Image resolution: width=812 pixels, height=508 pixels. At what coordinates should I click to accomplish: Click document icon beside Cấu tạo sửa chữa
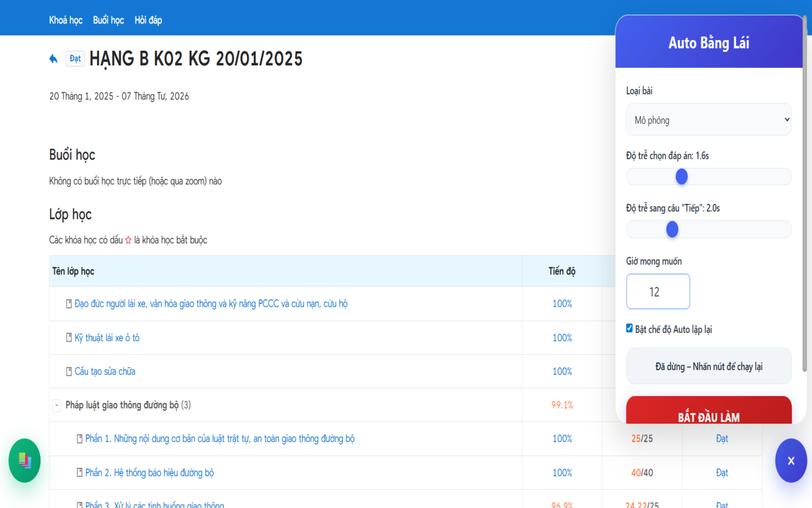tap(69, 371)
